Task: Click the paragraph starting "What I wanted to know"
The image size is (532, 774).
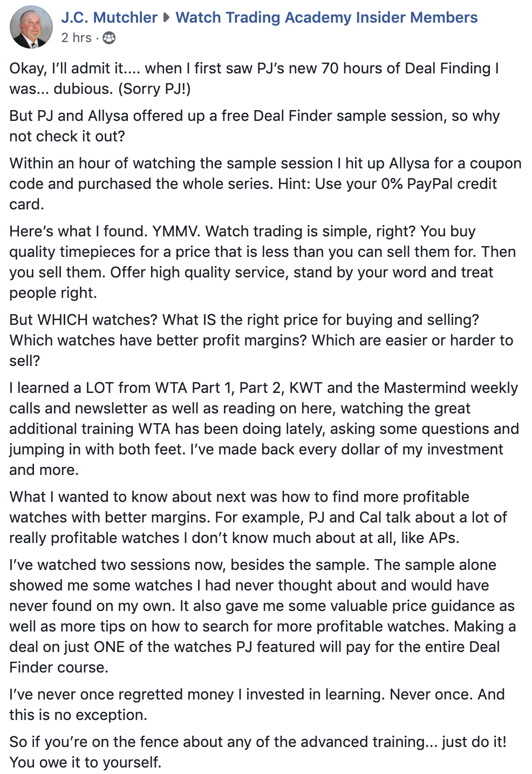Action: (258, 517)
